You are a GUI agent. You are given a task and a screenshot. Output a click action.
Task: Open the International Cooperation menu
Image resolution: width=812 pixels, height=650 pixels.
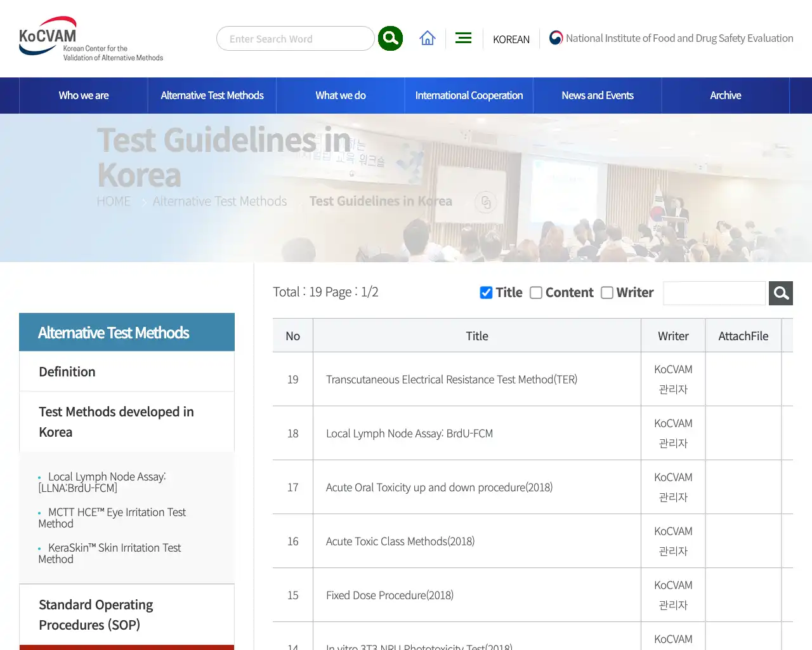tap(469, 95)
